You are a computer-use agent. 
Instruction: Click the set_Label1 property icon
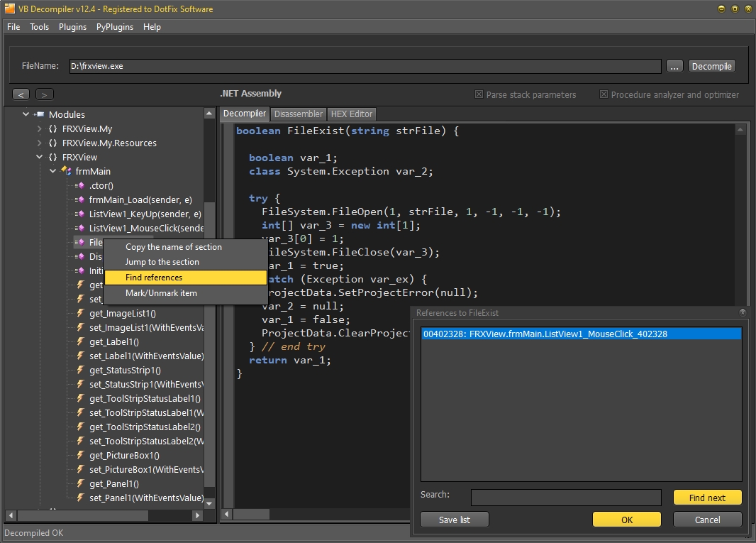coord(81,356)
